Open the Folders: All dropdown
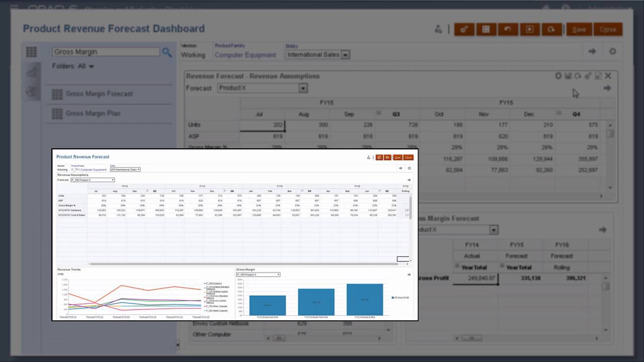The width and height of the screenshot is (644, 362). pos(73,66)
